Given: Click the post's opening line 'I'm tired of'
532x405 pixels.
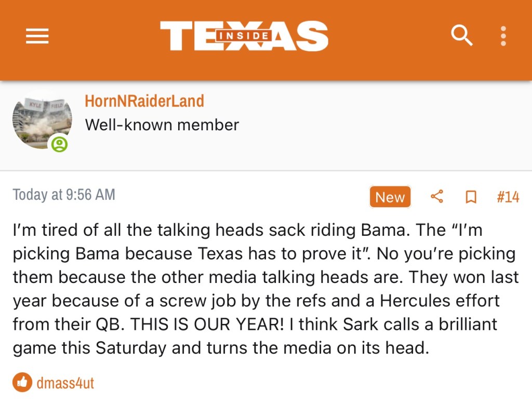Looking at the screenshot, I should (x=52, y=230).
